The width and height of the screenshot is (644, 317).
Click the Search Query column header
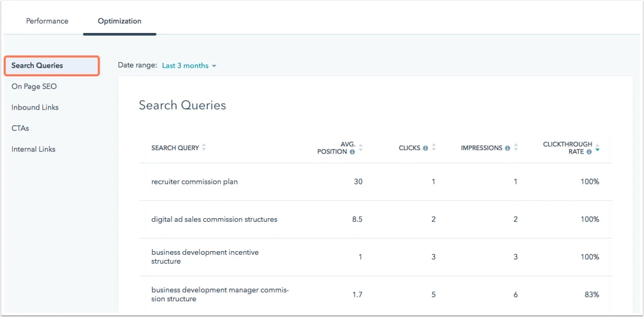(175, 148)
